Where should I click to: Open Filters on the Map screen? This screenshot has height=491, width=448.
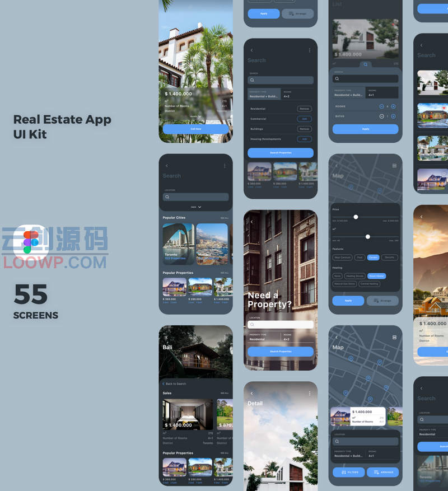coord(349,472)
